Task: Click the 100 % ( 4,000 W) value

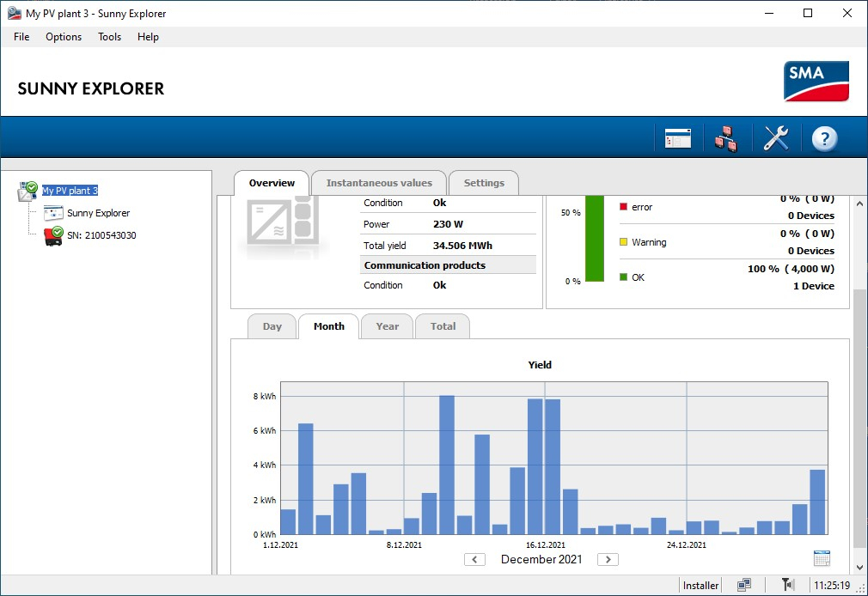Action: [791, 269]
